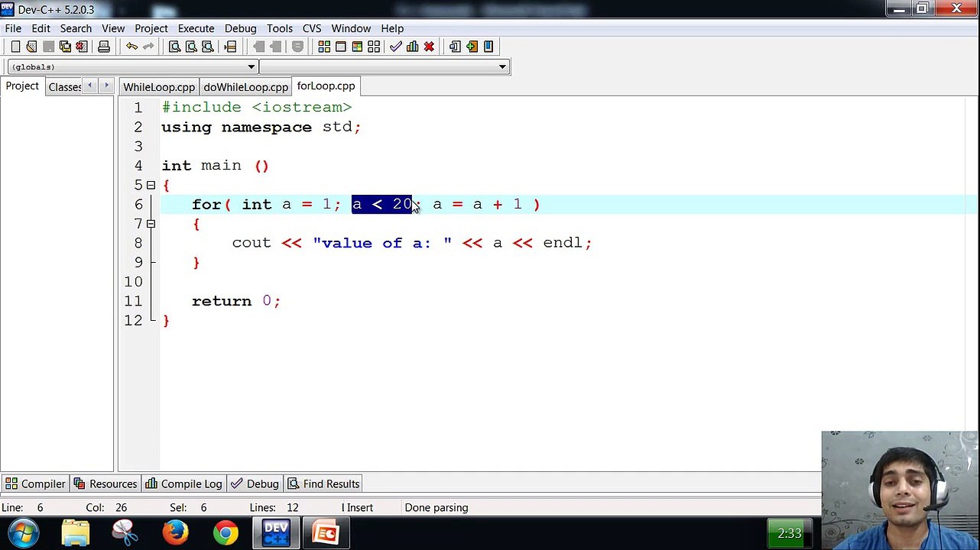Open File Explorer from the taskbar
Screen dimensions: 980x550
point(76,533)
